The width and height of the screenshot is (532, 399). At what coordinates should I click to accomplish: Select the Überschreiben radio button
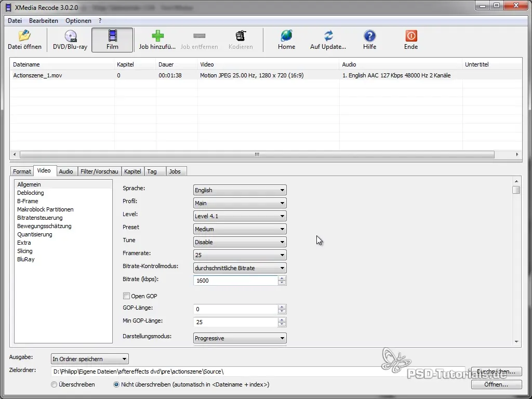coord(54,384)
